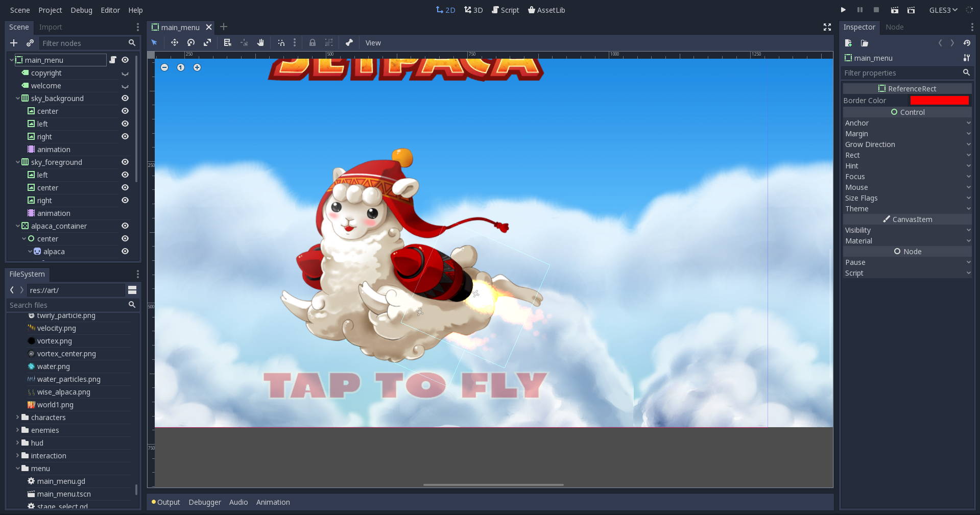The width and height of the screenshot is (980, 515).
Task: Select the Move tool in the 2D toolbar
Action: (x=174, y=43)
